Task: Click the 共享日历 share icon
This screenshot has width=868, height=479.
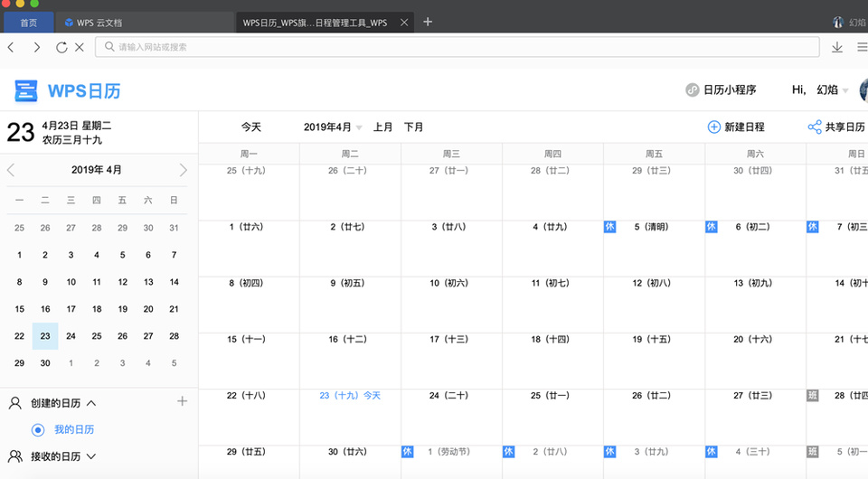Action: click(x=815, y=127)
